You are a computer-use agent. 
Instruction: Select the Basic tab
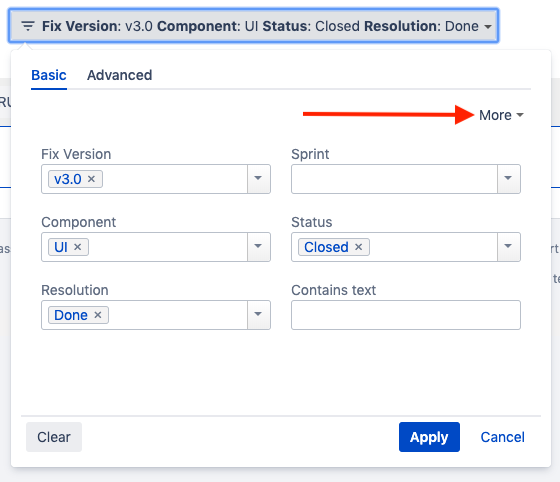[x=49, y=75]
